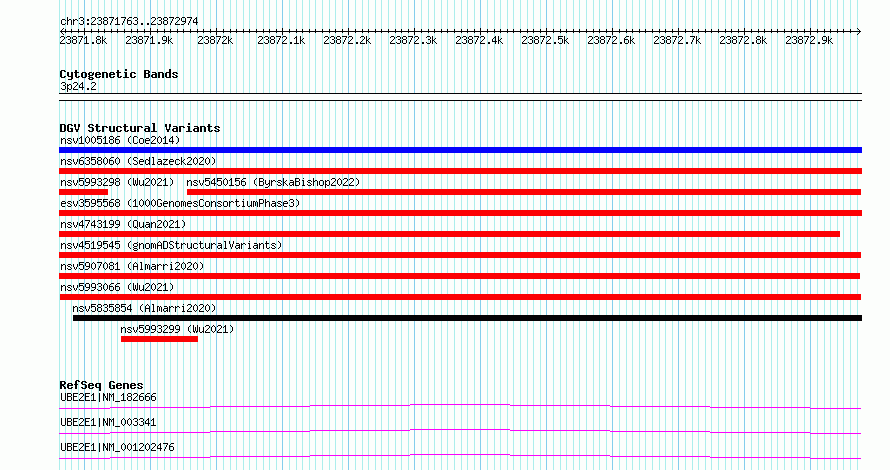The image size is (890, 470).
Task: Click the UBE2E1|NM_003341 transcript label
Action: click(108, 422)
